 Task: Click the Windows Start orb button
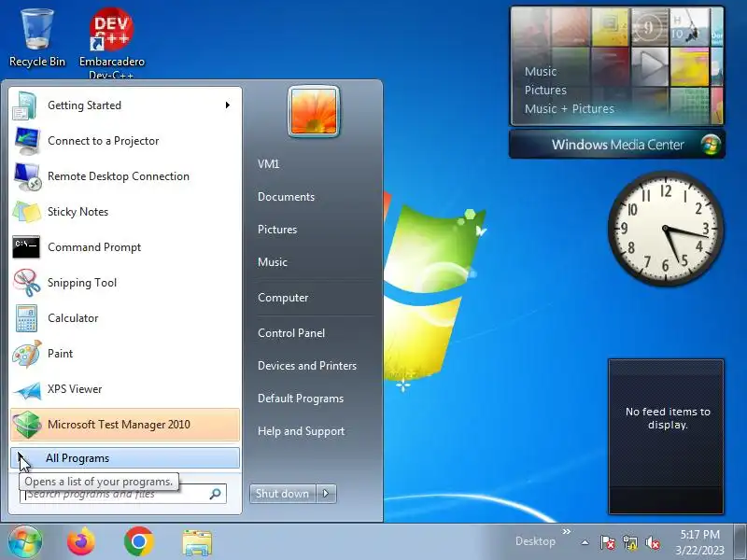point(25,541)
